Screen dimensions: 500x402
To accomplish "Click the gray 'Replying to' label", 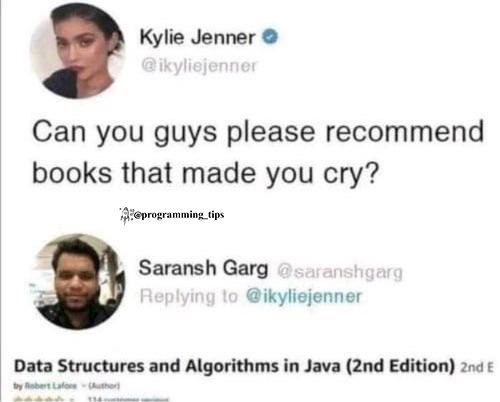I will coord(189,296).
